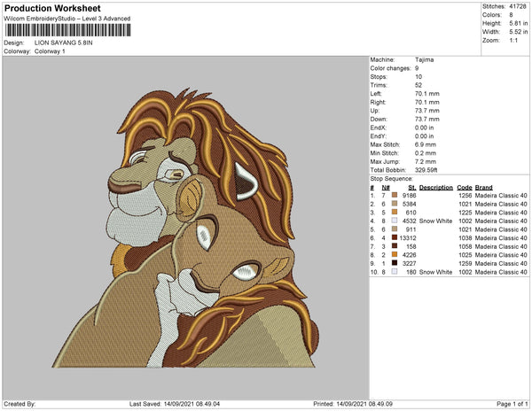Click the orange swatch in stop row 8
532x411 pixels.
pyautogui.click(x=395, y=255)
